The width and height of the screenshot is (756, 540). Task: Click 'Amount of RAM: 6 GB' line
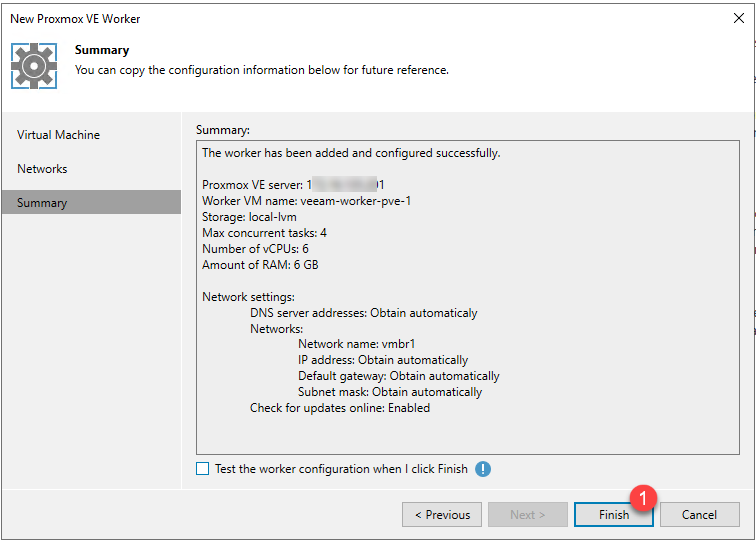click(x=260, y=265)
